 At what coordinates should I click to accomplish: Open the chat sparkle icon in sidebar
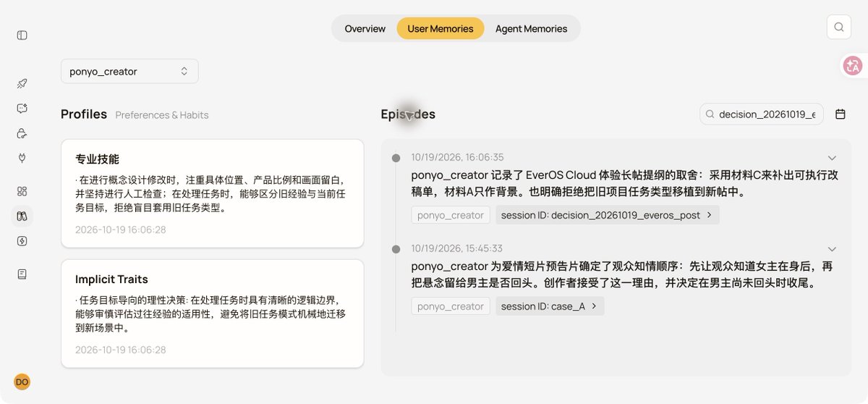click(x=22, y=109)
